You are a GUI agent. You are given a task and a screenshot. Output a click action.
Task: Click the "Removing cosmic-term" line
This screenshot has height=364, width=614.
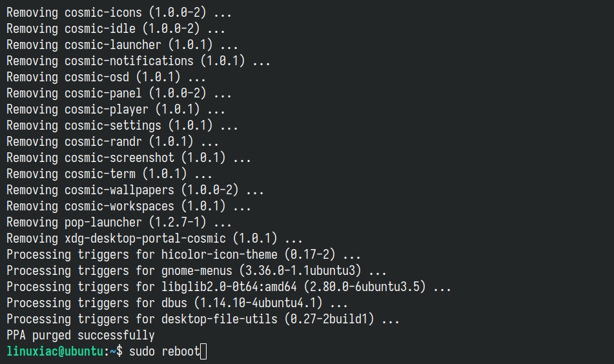110,174
